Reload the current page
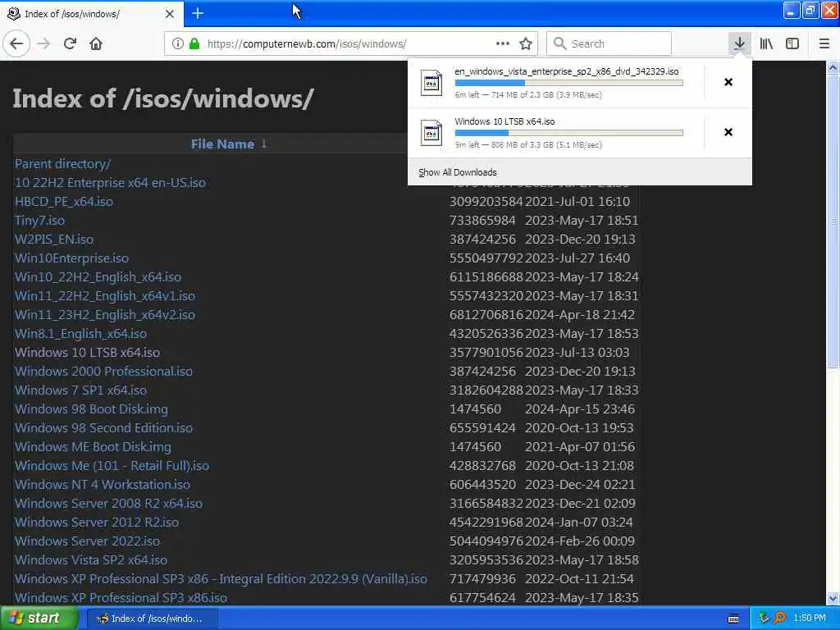This screenshot has width=840, height=630. point(70,44)
